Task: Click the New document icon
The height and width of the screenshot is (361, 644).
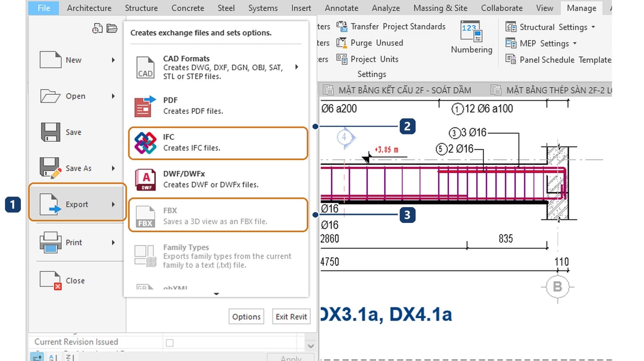Action: tap(50, 60)
